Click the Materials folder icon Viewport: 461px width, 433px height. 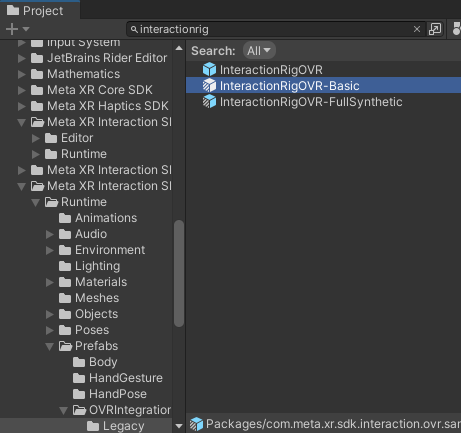click(x=65, y=282)
